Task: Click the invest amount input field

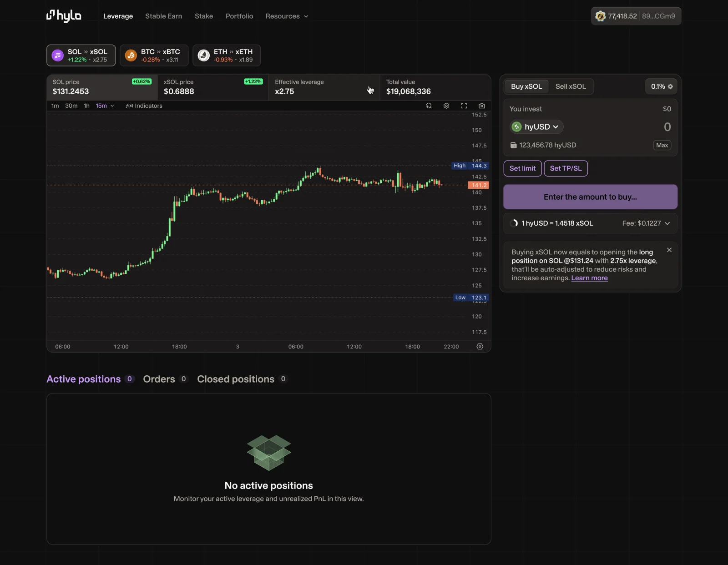Action: (x=667, y=127)
